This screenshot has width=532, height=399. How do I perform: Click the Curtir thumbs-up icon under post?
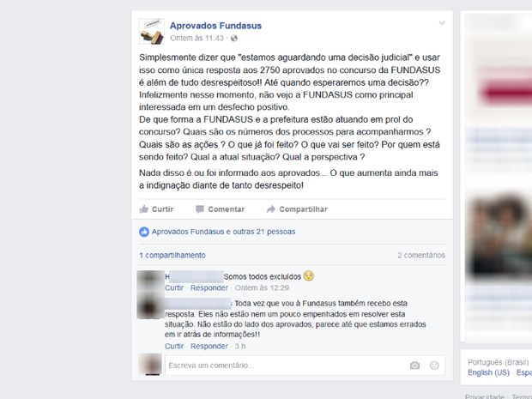[144, 209]
